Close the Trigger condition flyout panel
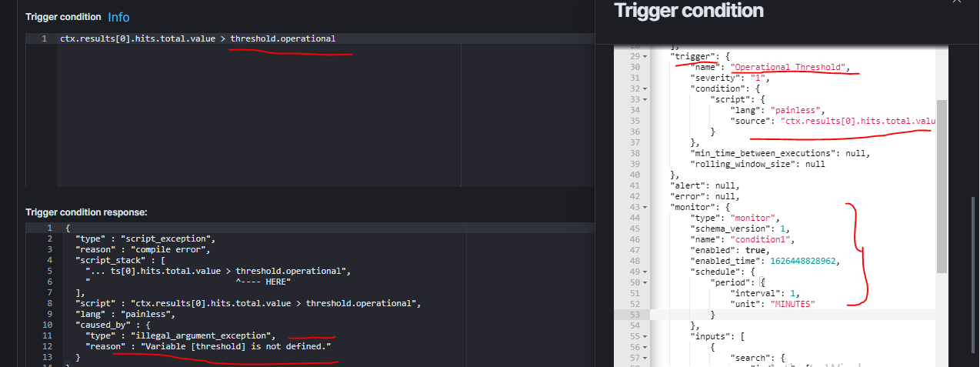 tap(956, 2)
